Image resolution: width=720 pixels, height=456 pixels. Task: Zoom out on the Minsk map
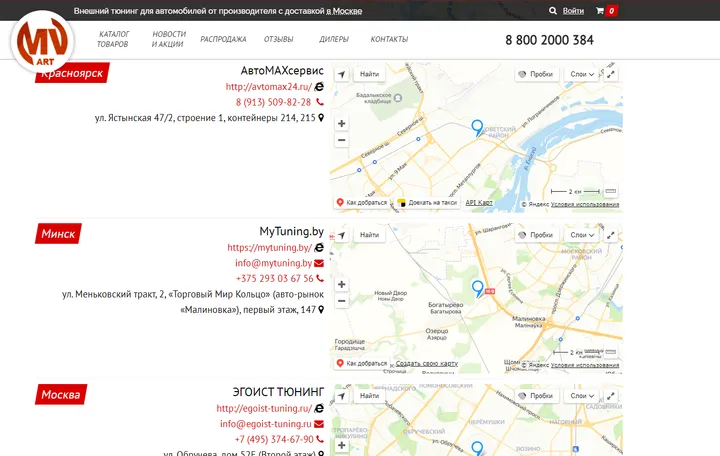(341, 301)
